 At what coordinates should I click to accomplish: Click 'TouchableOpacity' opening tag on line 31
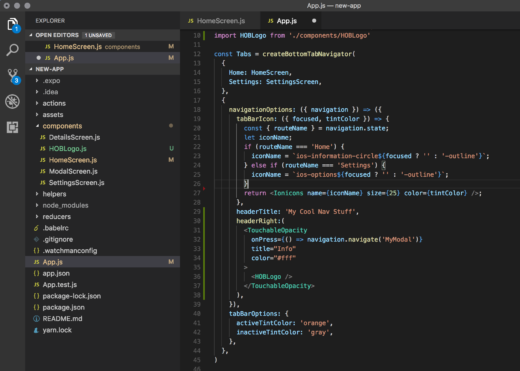[277, 230]
